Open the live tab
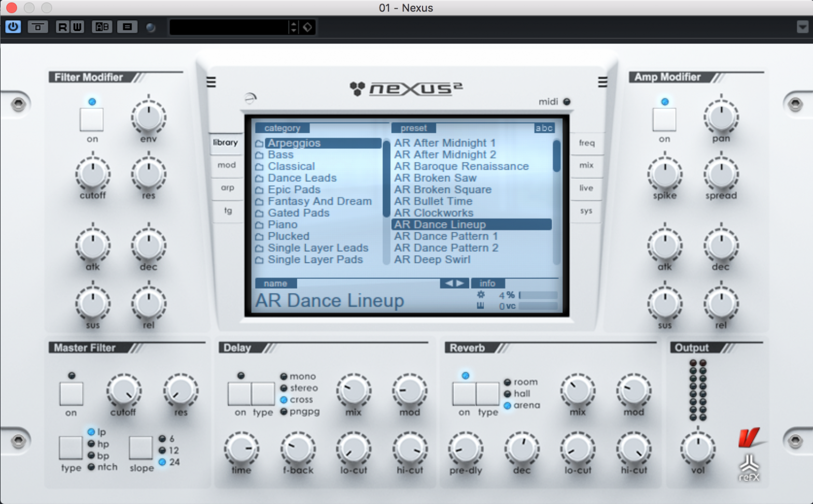 pos(586,188)
